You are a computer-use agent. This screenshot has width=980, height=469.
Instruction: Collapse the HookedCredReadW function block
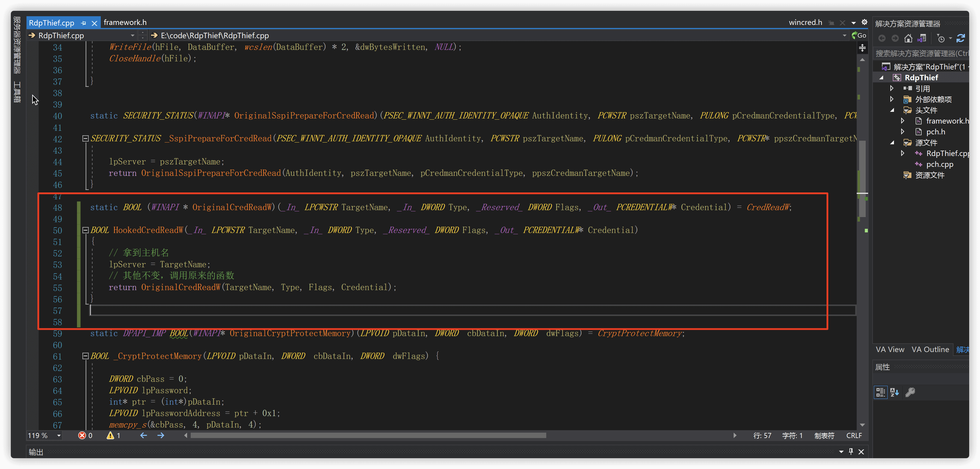click(86, 230)
